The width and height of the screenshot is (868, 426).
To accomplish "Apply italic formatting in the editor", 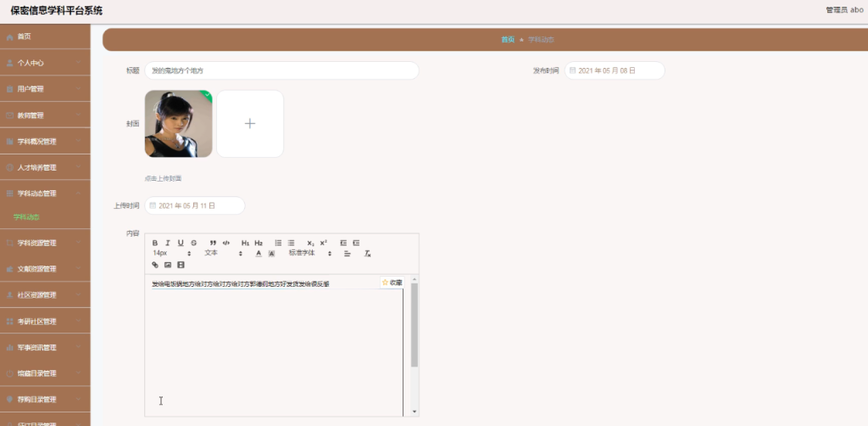I will click(x=168, y=243).
